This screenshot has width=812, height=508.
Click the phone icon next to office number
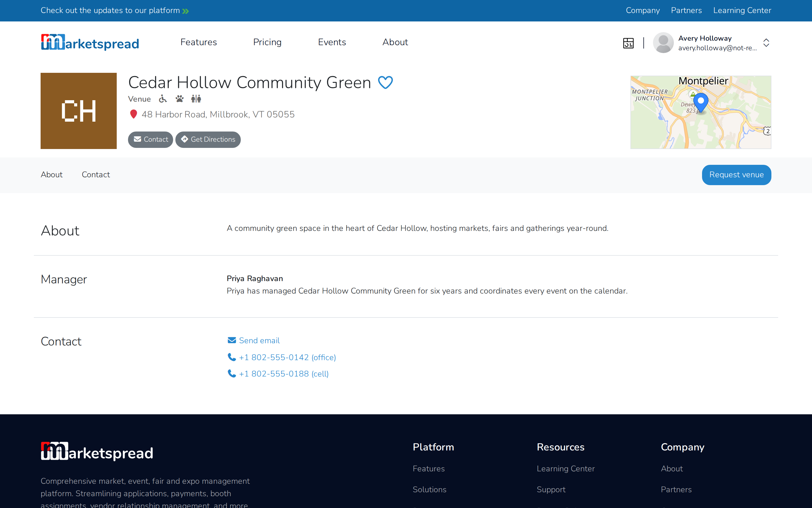point(231,357)
